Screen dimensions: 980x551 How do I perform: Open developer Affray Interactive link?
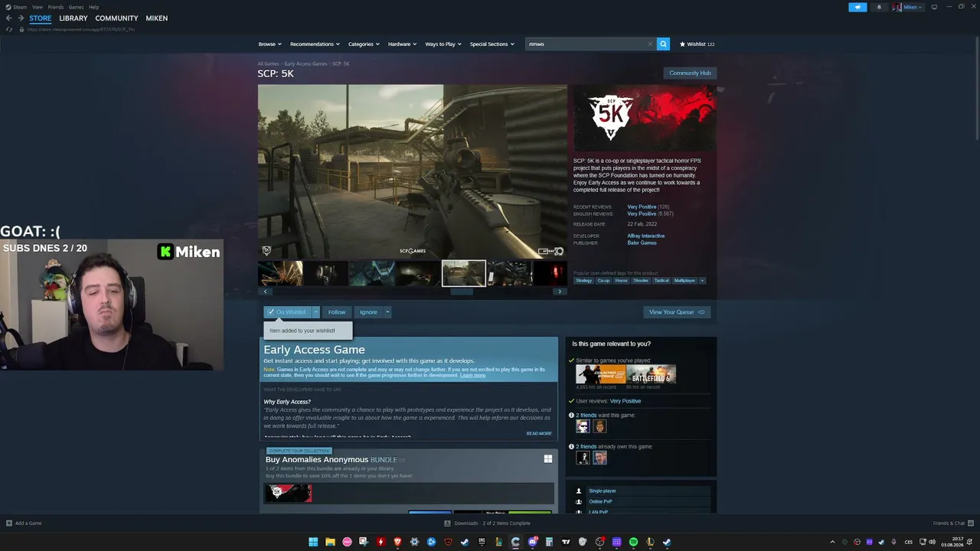(x=646, y=236)
